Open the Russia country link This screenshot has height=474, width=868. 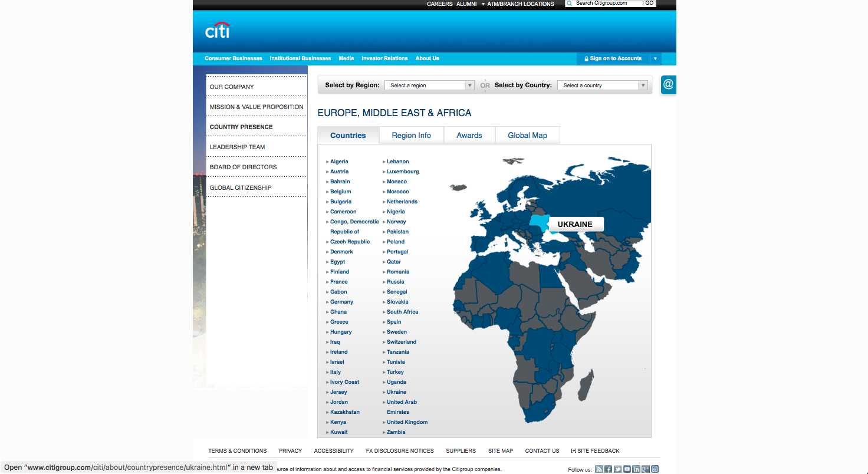(395, 282)
